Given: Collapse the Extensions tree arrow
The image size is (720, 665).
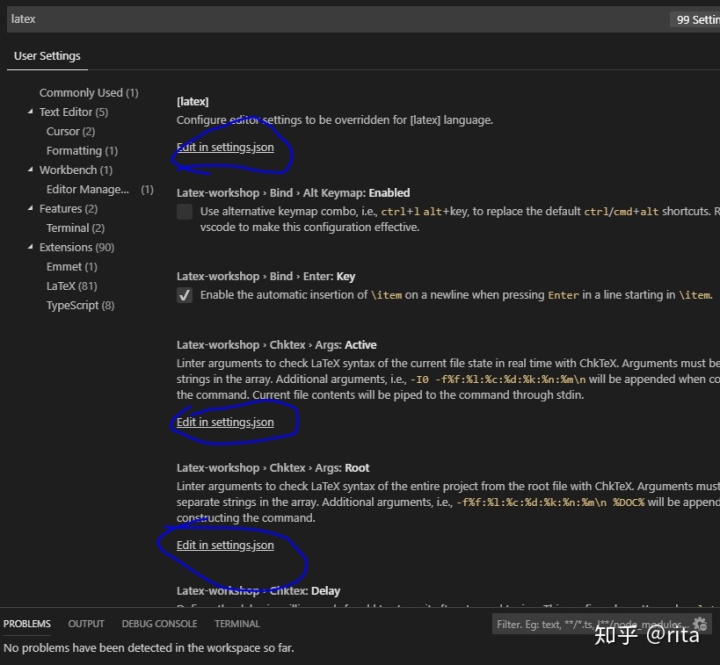Looking at the screenshot, I should pyautogui.click(x=30, y=247).
